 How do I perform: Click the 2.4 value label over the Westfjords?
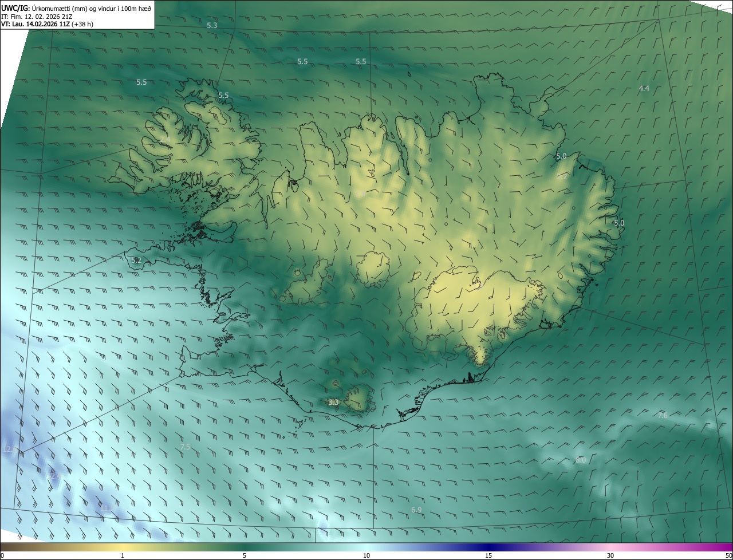pyautogui.click(x=165, y=140)
